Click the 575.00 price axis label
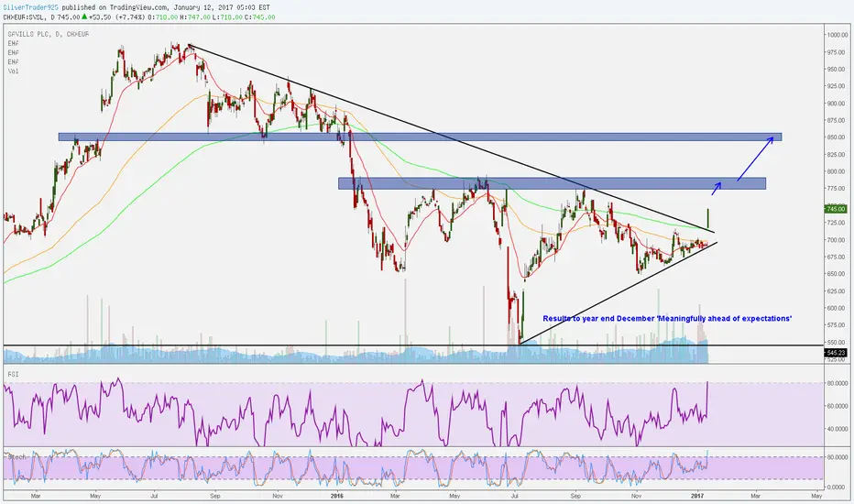Screen dimensions: 854x504 836,325
